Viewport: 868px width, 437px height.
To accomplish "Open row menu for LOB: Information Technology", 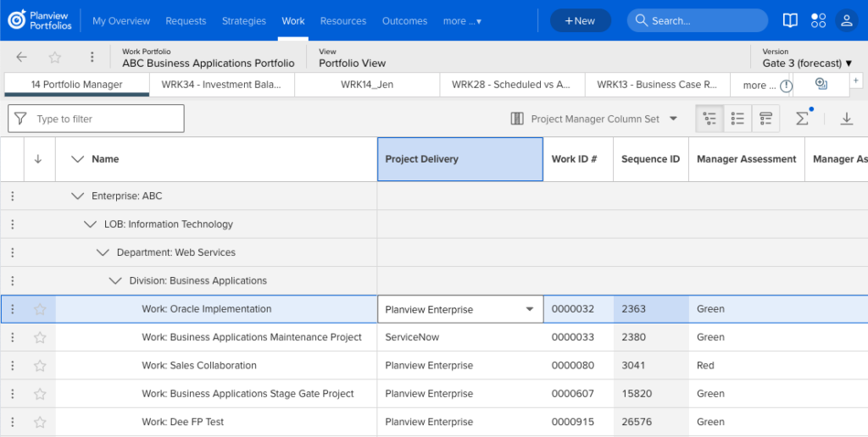I will pyautogui.click(x=12, y=224).
